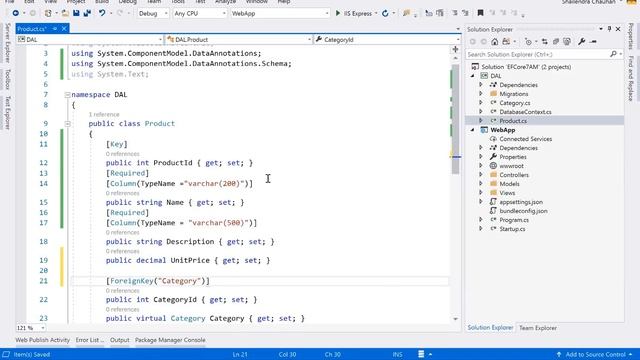
Task: Click the Switch Views icon in Solution Explorer
Action: tap(506, 42)
